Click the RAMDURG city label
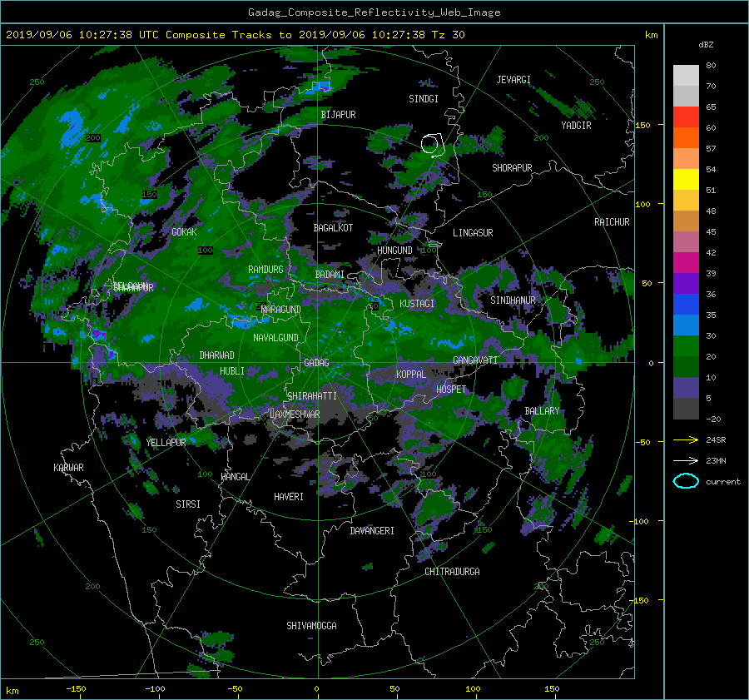Viewport: 749px width, 700px height. [x=265, y=270]
